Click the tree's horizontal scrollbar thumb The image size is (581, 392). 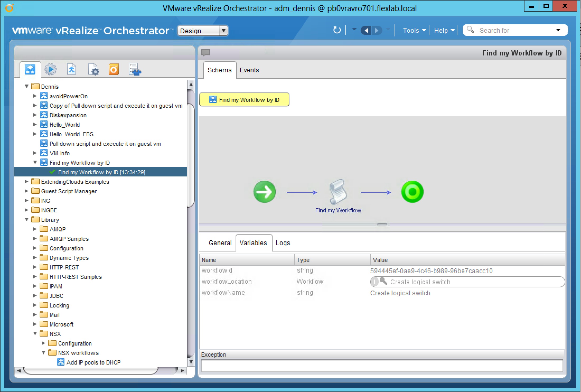(x=91, y=370)
